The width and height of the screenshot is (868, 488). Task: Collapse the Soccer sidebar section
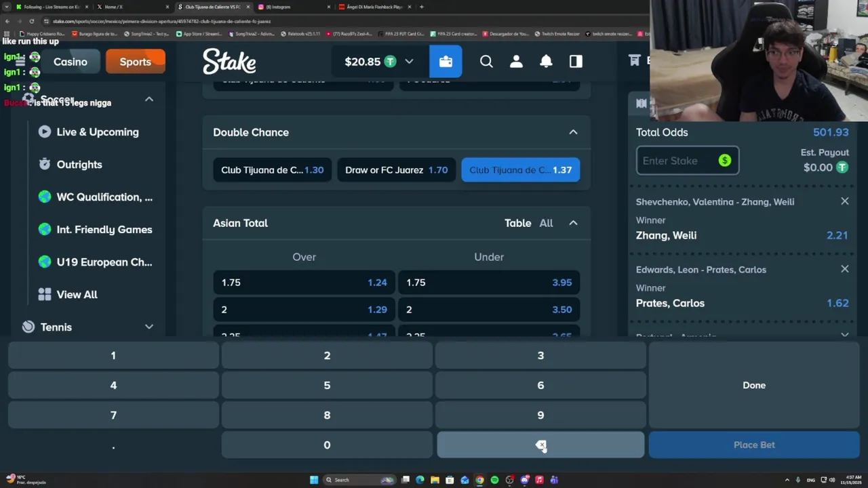coord(149,100)
